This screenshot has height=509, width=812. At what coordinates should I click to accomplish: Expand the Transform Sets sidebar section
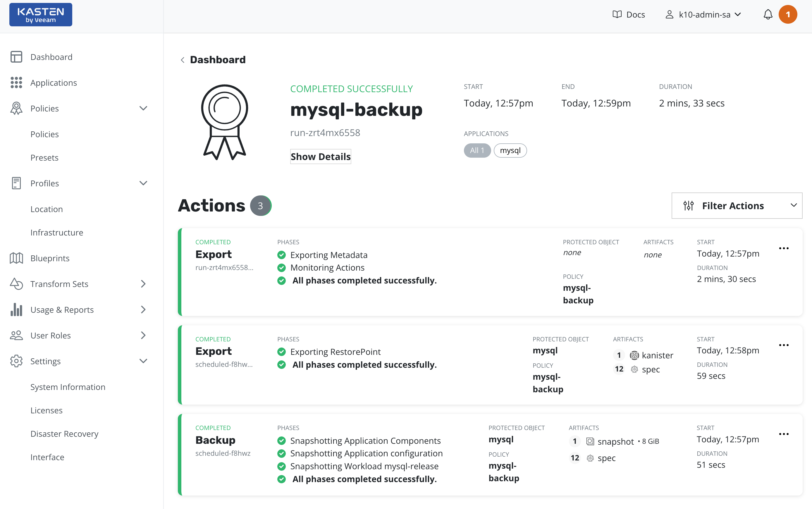click(x=143, y=284)
